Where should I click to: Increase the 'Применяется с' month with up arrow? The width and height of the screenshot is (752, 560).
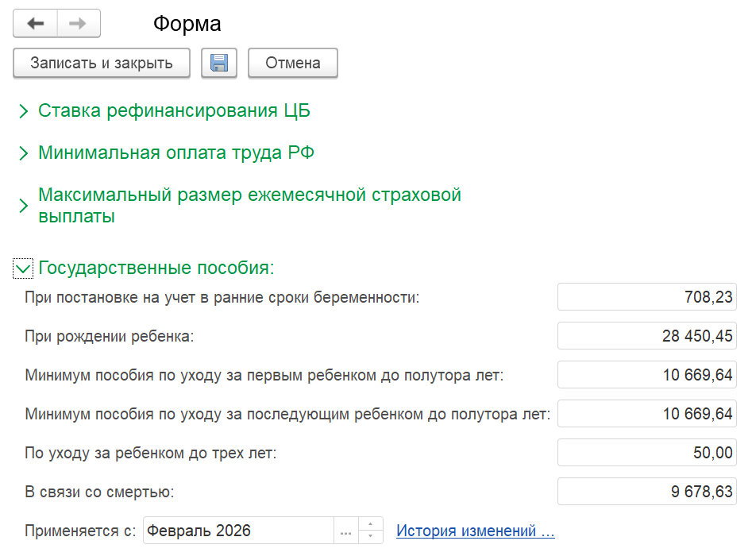pos(371,525)
